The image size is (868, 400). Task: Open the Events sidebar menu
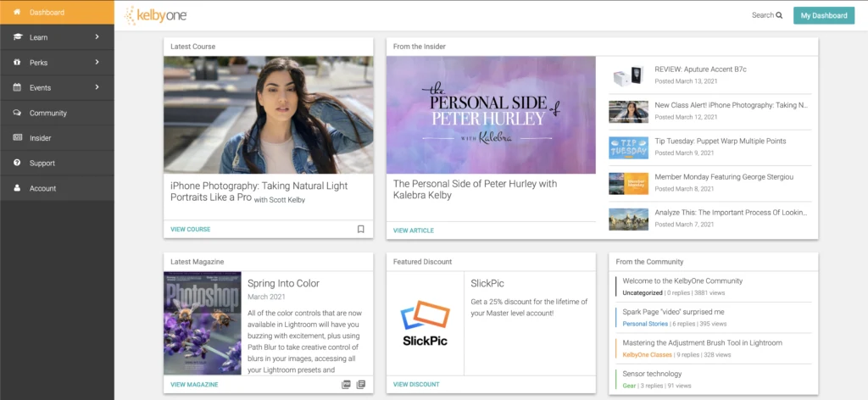point(57,87)
